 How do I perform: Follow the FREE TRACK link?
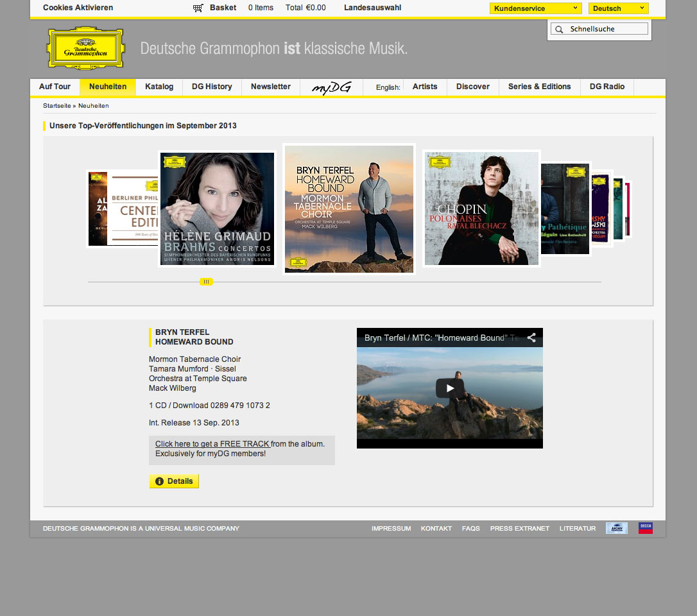(212, 444)
